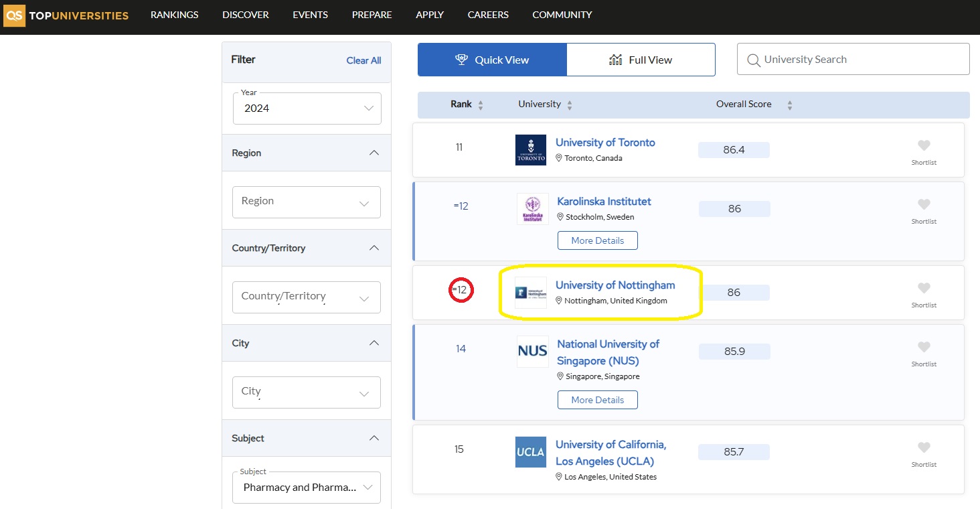
Task: Open the Year 2024 dropdown
Action: (307, 108)
